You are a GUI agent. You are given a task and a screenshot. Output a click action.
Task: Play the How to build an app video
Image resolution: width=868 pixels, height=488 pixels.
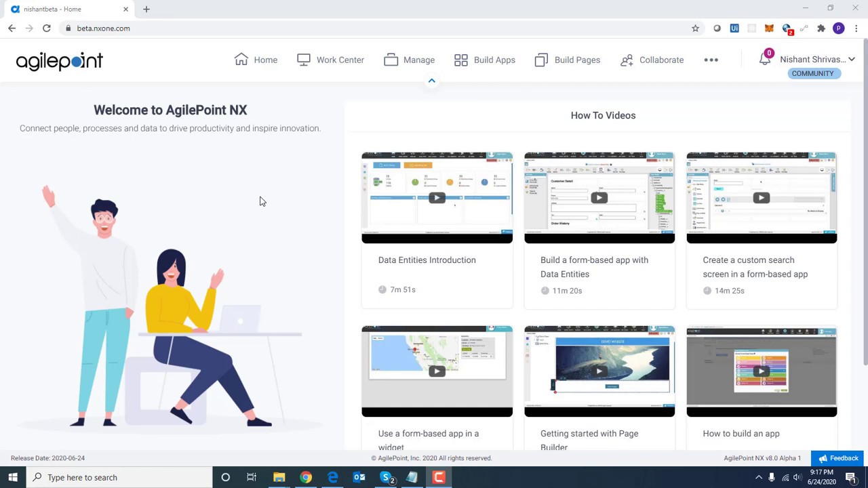coord(762,371)
